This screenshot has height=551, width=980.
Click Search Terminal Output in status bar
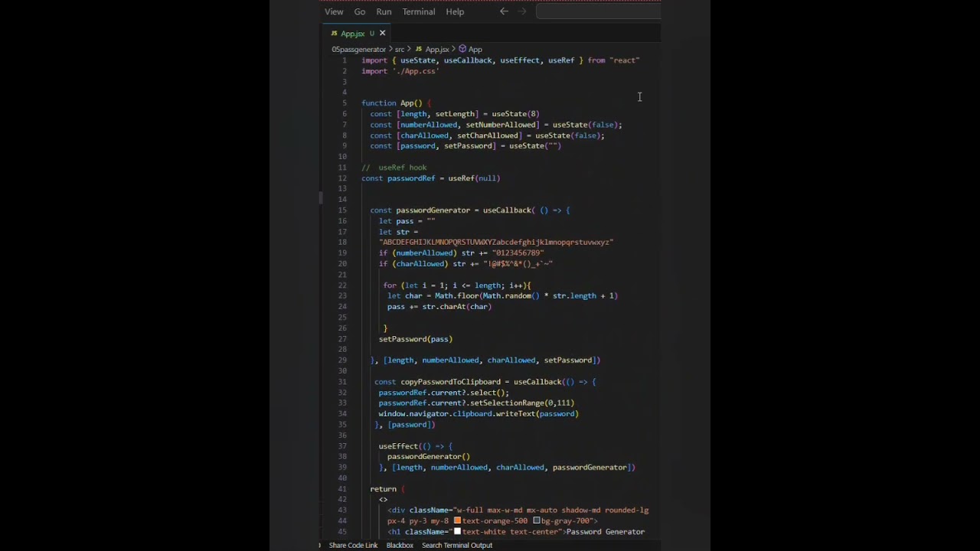point(457,545)
